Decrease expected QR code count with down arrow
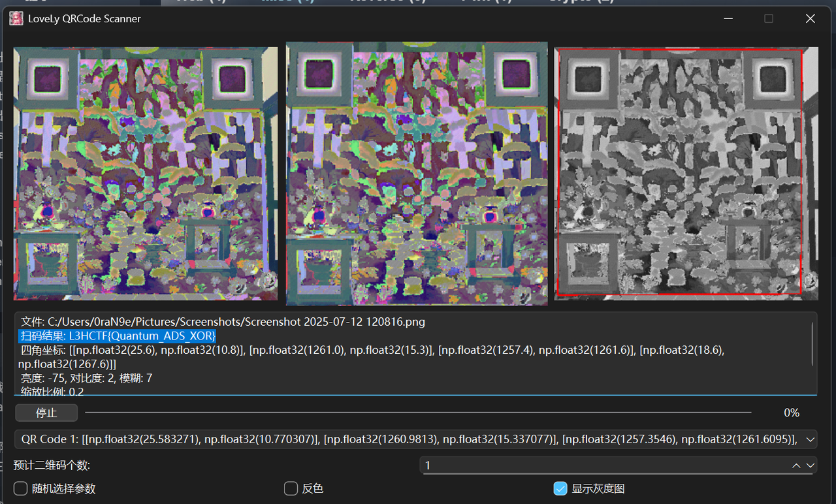The width and height of the screenshot is (836, 504). 811,465
